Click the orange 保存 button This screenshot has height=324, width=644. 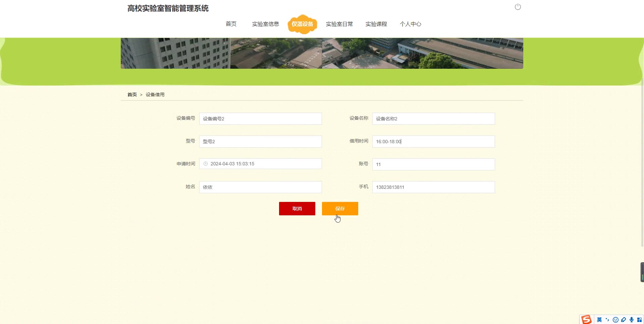click(x=340, y=209)
